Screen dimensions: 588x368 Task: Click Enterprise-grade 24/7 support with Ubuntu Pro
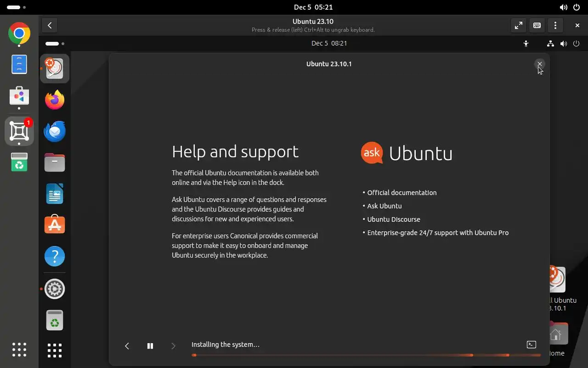438,233
